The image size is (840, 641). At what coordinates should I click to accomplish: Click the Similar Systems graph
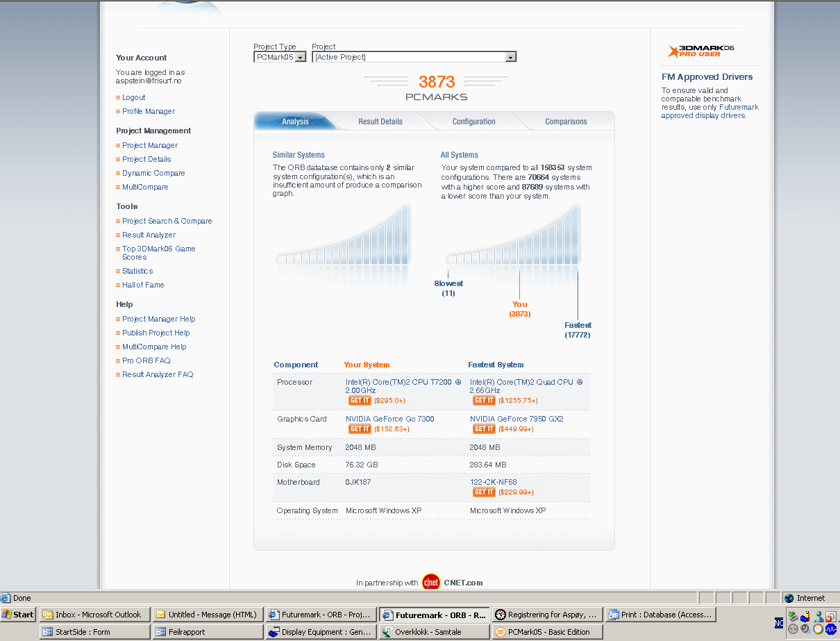pyautogui.click(x=344, y=236)
